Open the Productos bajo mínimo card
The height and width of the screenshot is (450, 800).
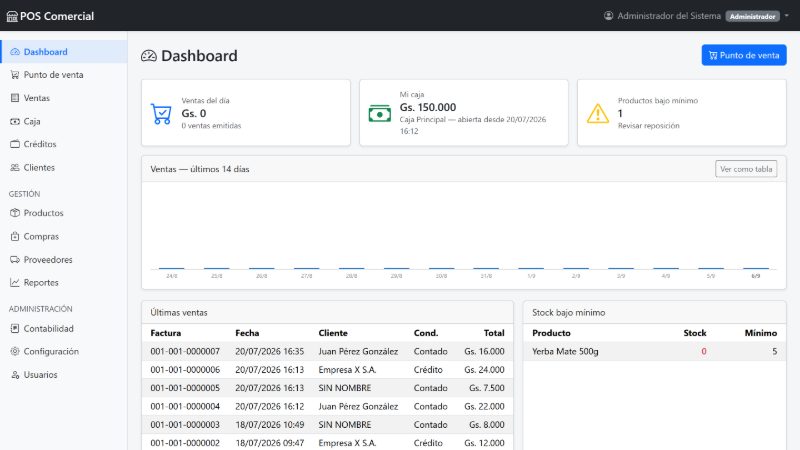(x=682, y=113)
